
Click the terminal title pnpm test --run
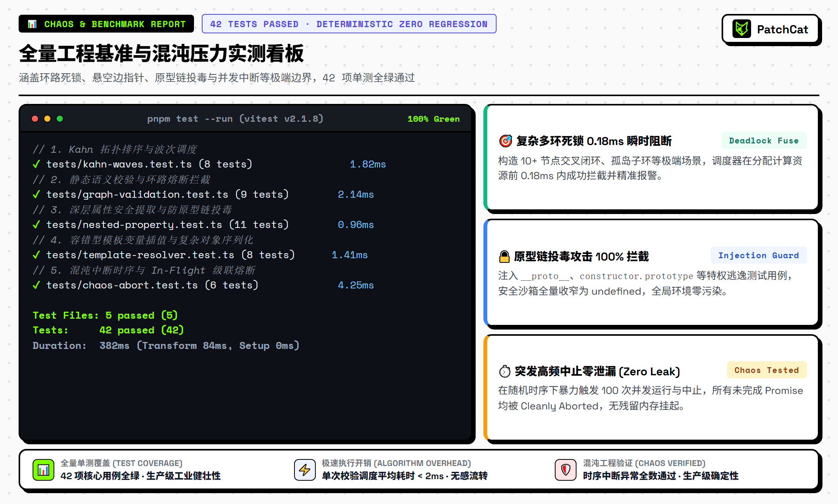(235, 119)
